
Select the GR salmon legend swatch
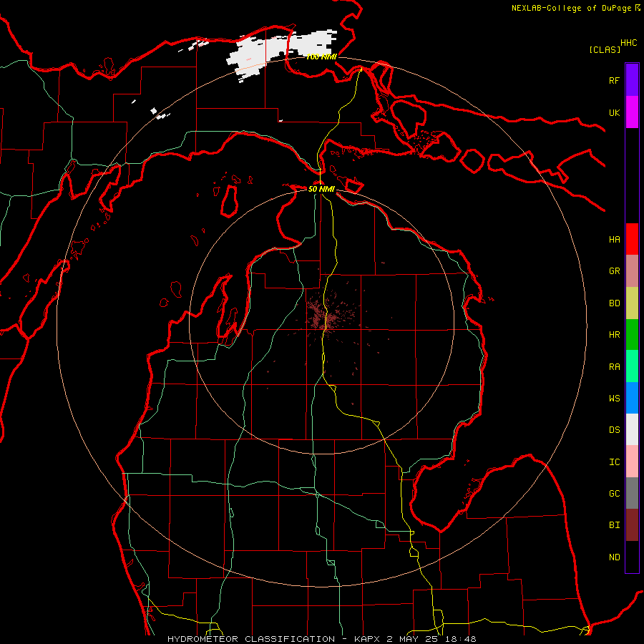[x=632, y=271]
